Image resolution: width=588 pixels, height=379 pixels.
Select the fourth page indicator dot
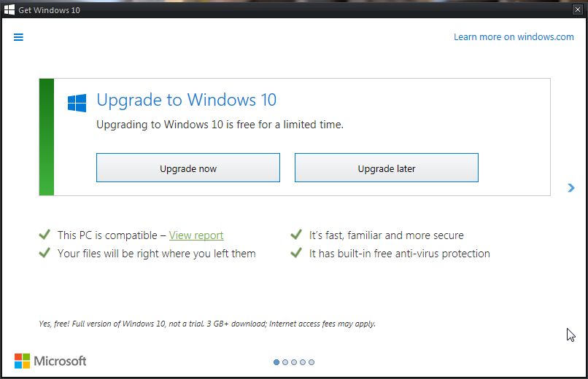[303, 362]
